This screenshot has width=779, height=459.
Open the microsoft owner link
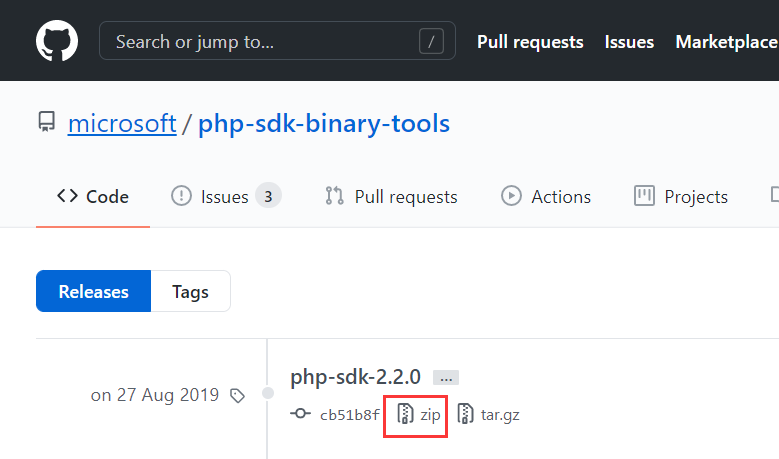tap(122, 123)
